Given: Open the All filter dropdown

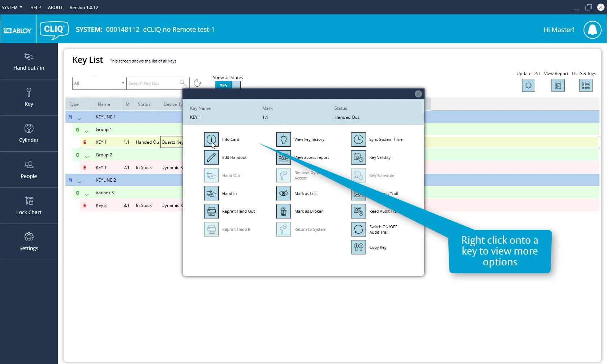Looking at the screenshot, I should (x=99, y=83).
